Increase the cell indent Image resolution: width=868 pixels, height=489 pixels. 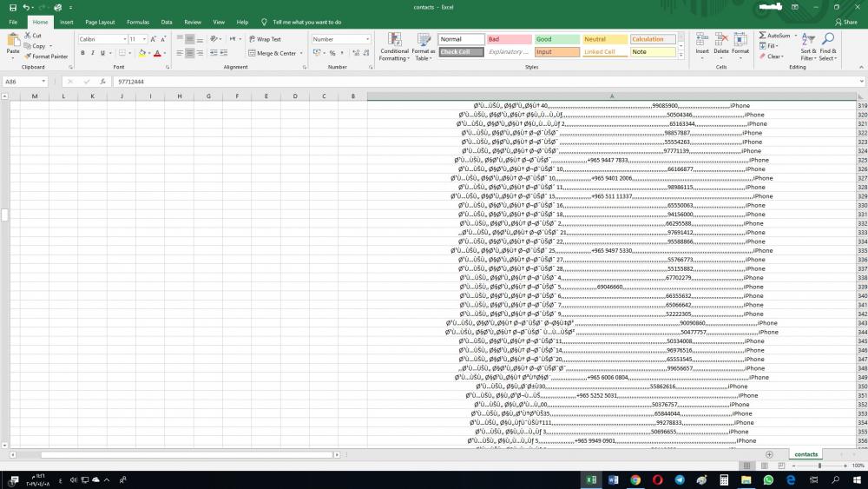224,53
